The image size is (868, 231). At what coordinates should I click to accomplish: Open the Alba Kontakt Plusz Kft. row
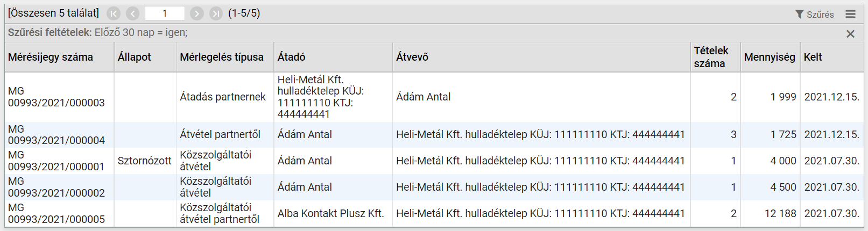[x=434, y=213]
